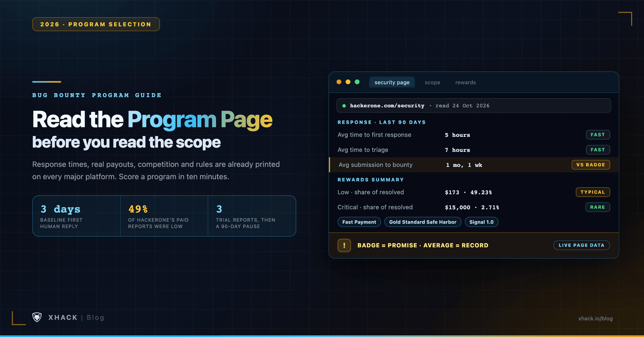Click the TYPICAL badge
This screenshot has height=337, width=644.
coord(593,192)
